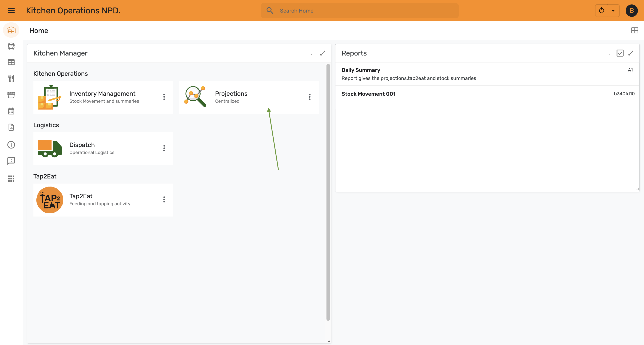644x345 pixels.
Task: Open the report document sidebar icon
Action: (11, 127)
